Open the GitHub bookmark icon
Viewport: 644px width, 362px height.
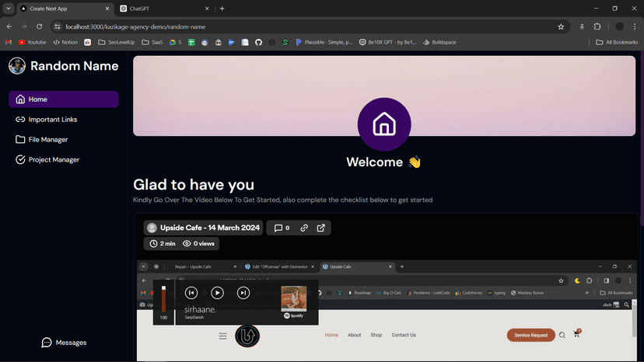[258, 42]
